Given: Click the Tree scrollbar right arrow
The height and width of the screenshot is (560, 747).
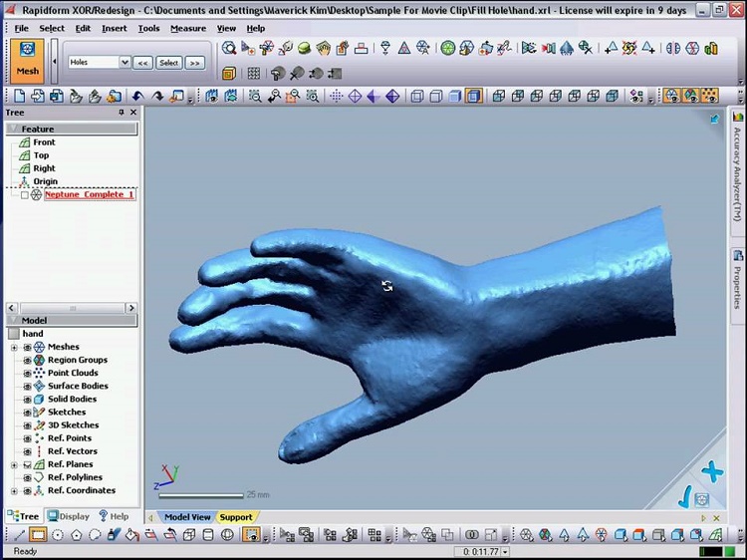Looking at the screenshot, I should 131,308.
